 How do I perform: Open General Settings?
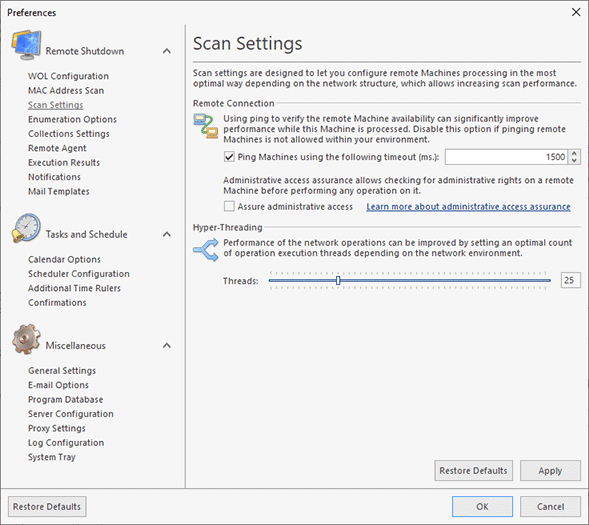click(62, 371)
